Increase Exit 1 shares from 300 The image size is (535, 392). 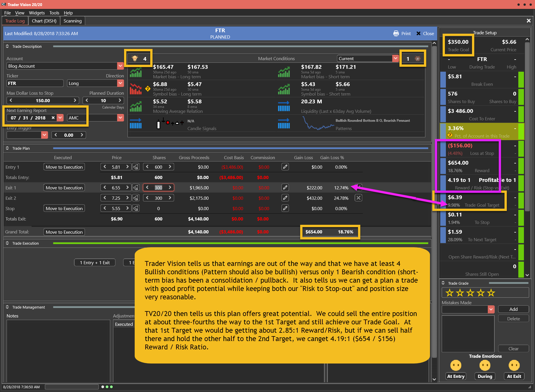tap(170, 188)
